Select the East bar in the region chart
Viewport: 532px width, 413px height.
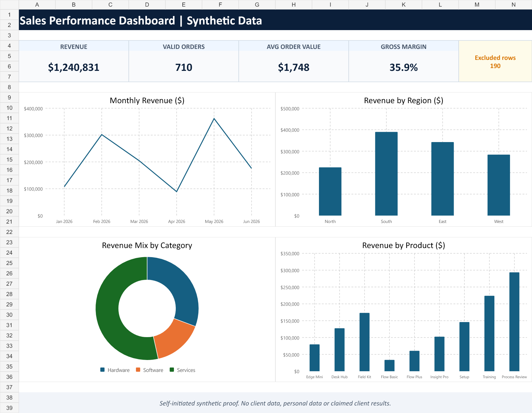pos(442,179)
